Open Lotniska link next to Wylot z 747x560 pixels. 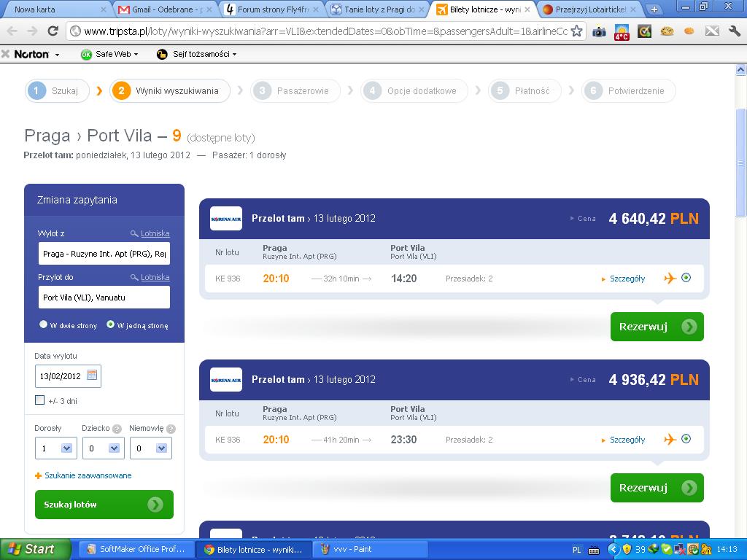(x=155, y=233)
